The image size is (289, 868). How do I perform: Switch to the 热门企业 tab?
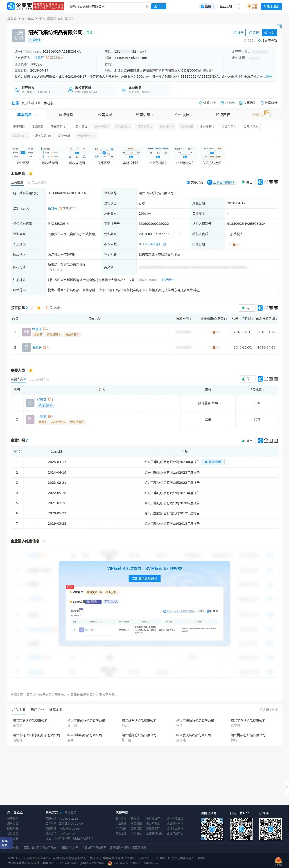(37, 710)
